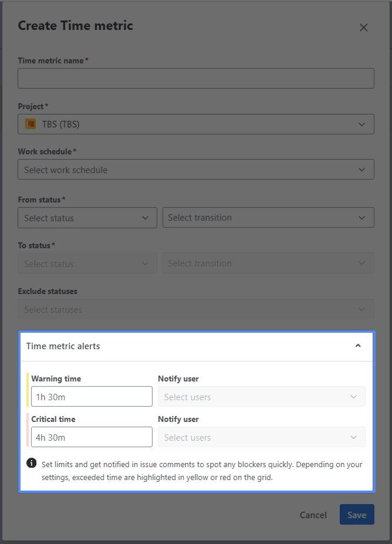Close the Create Time metric dialog
Viewport: 392px width, 544px height.
[x=363, y=28]
